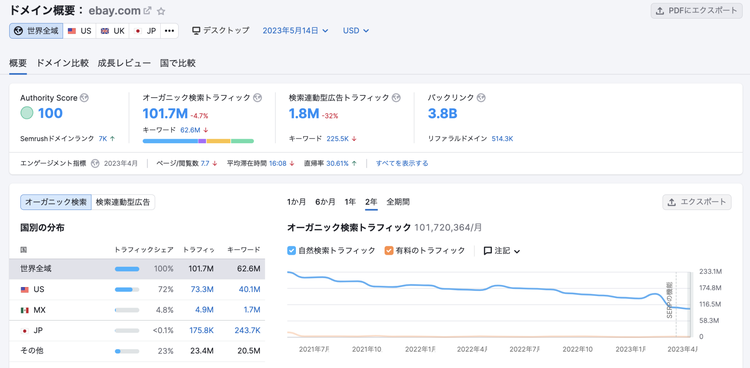Click MX flag in country distribution table
The height and width of the screenshot is (368, 750).
coord(25,310)
